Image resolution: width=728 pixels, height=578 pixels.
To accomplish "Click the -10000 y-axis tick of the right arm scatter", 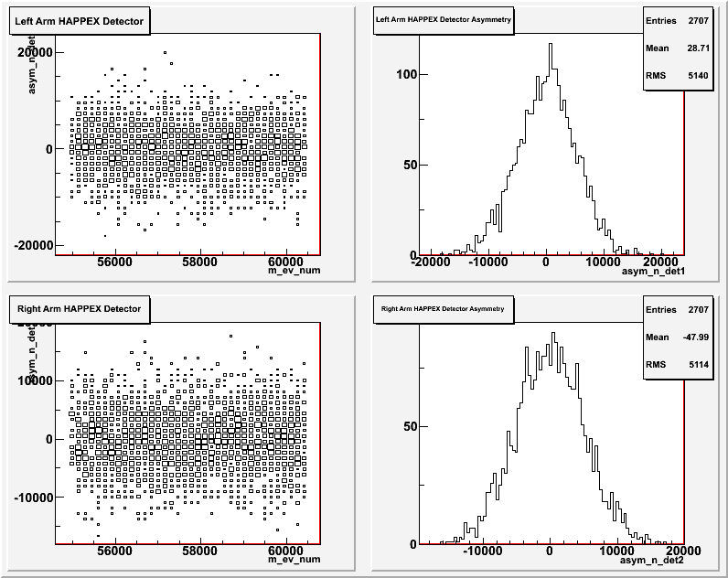I will tap(34, 498).
